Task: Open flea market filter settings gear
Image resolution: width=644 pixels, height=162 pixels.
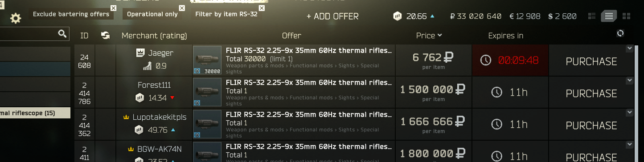Action: (16, 18)
